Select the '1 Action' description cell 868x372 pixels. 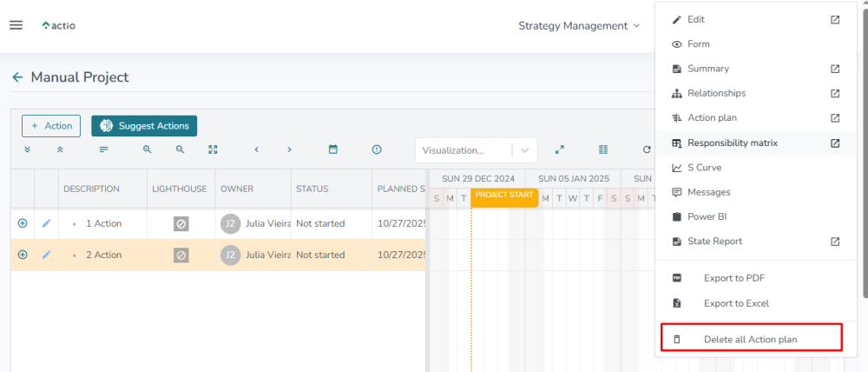[x=103, y=224]
